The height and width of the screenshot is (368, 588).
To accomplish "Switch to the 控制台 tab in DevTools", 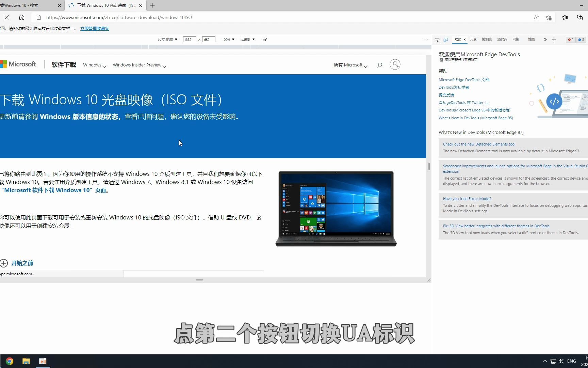I will click(487, 40).
